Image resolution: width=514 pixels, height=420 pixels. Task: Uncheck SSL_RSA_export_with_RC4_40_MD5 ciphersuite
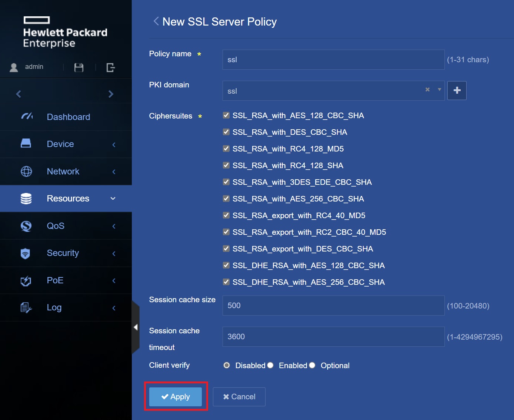pos(226,215)
